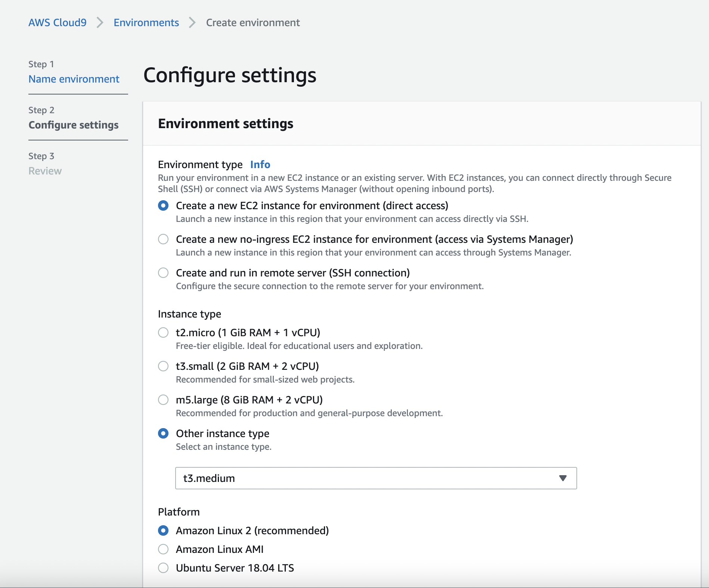
Task: Click Configure settings step in sidebar
Action: [74, 125]
